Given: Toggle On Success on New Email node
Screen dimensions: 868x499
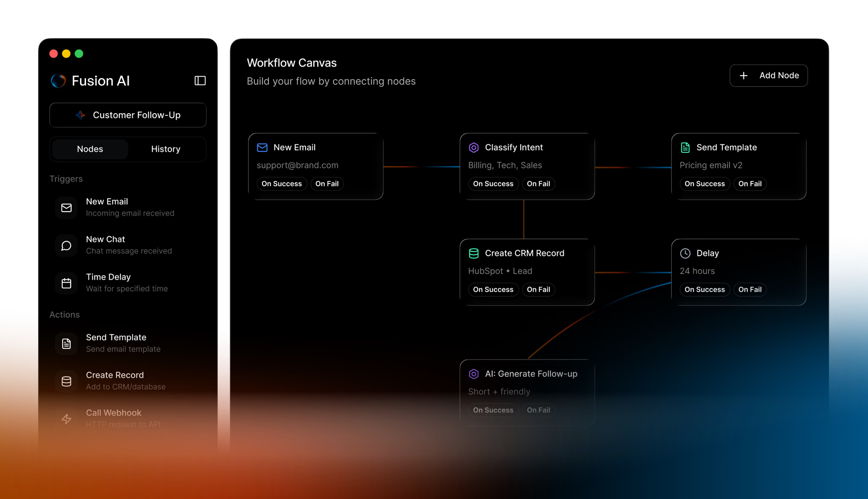Looking at the screenshot, I should tap(281, 184).
